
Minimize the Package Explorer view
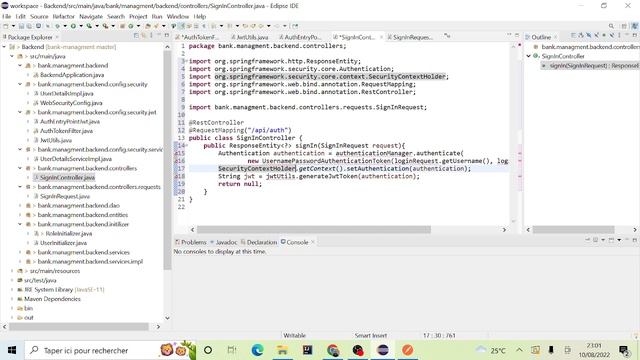(159, 36)
